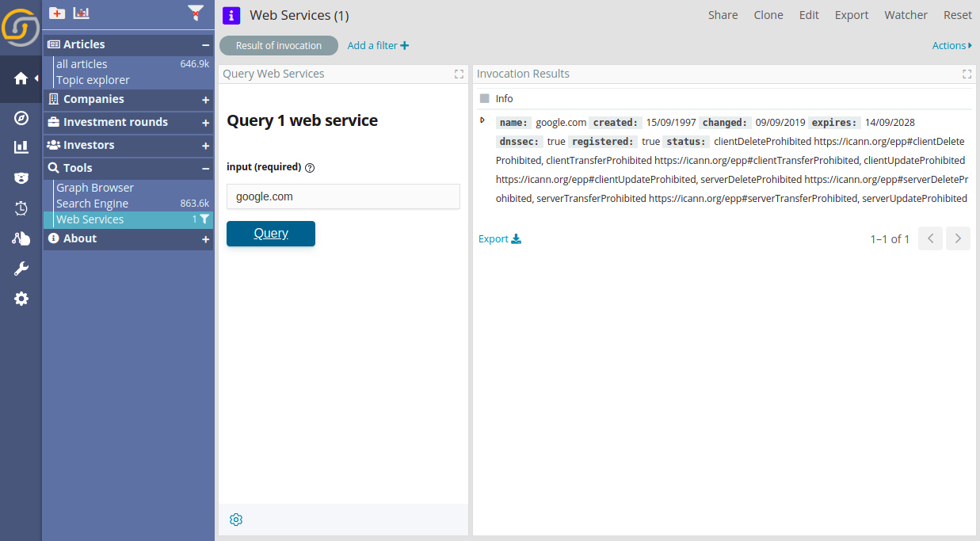Open the Actions dropdown
This screenshot has width=980, height=541.
[x=951, y=46]
